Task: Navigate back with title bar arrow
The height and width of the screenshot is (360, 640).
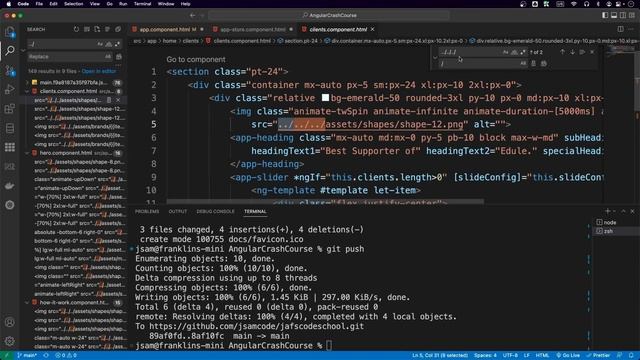Action: click(192, 15)
